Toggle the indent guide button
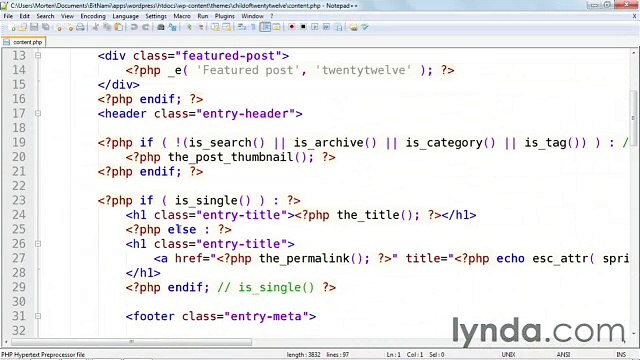The width and height of the screenshot is (640, 360). click(x=265, y=27)
